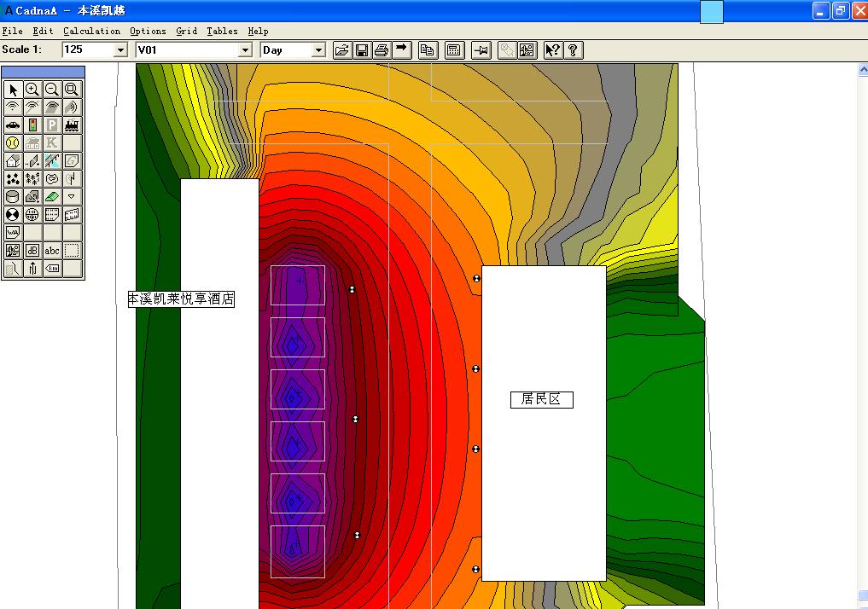
Task: Pick the traffic light tool
Action: tap(32, 125)
